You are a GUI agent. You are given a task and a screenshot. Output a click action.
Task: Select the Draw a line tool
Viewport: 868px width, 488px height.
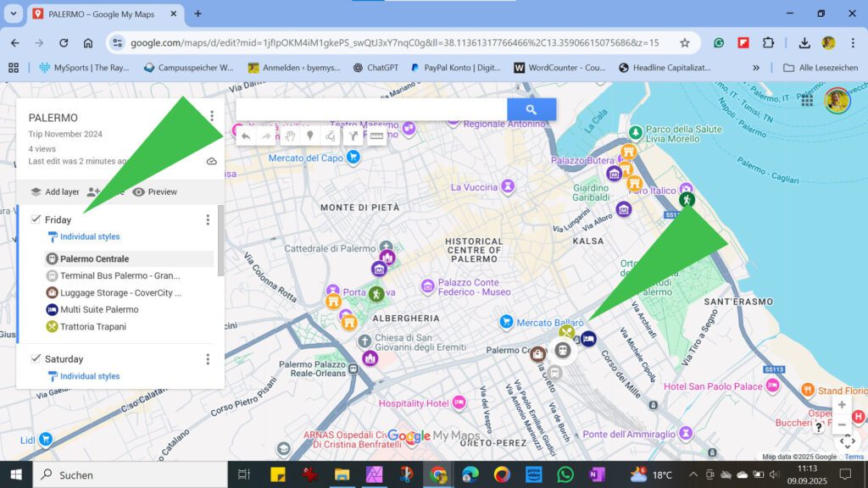pos(331,136)
